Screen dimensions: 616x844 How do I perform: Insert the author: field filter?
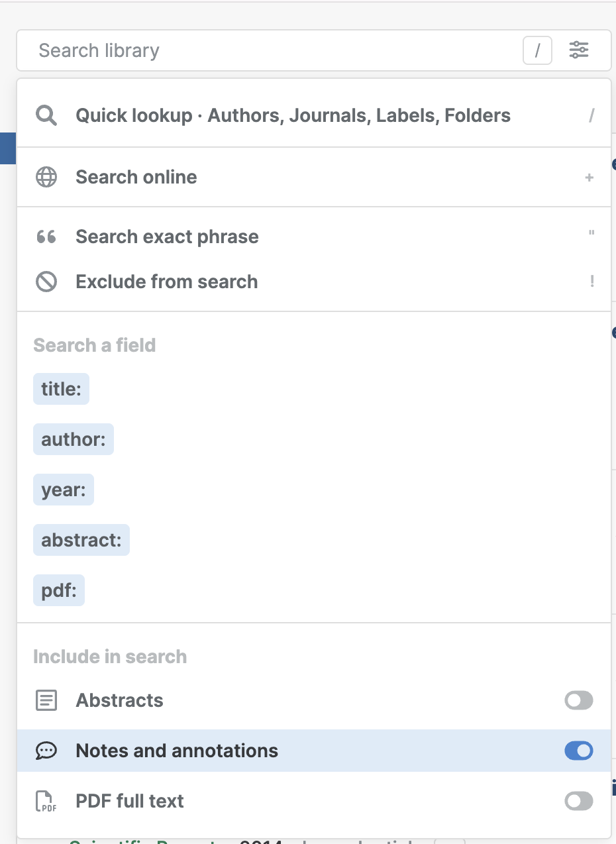coord(74,439)
